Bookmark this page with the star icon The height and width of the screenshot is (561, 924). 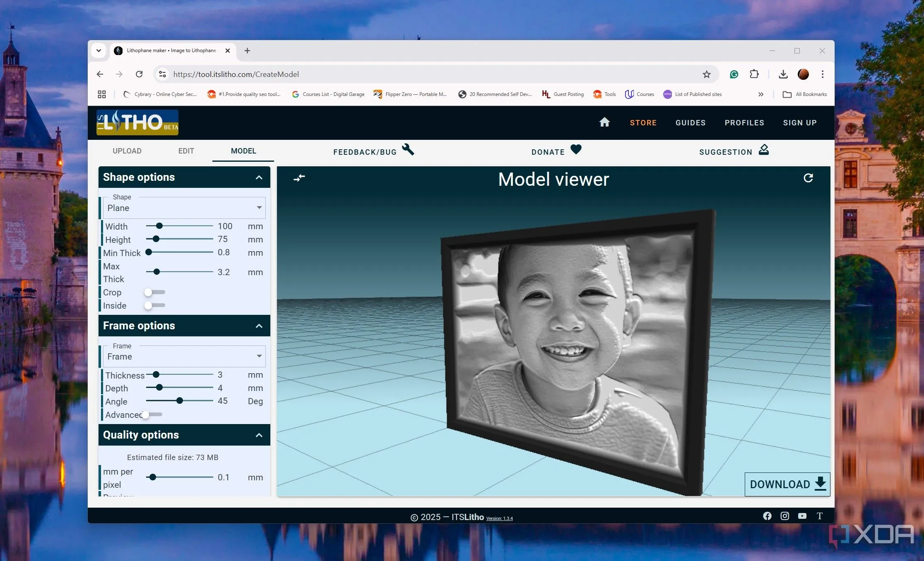706,74
